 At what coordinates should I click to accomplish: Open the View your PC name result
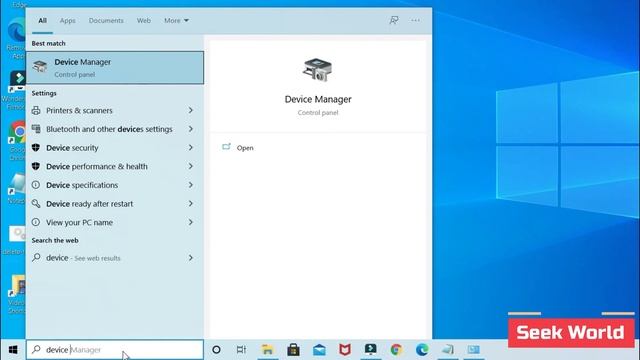115,222
